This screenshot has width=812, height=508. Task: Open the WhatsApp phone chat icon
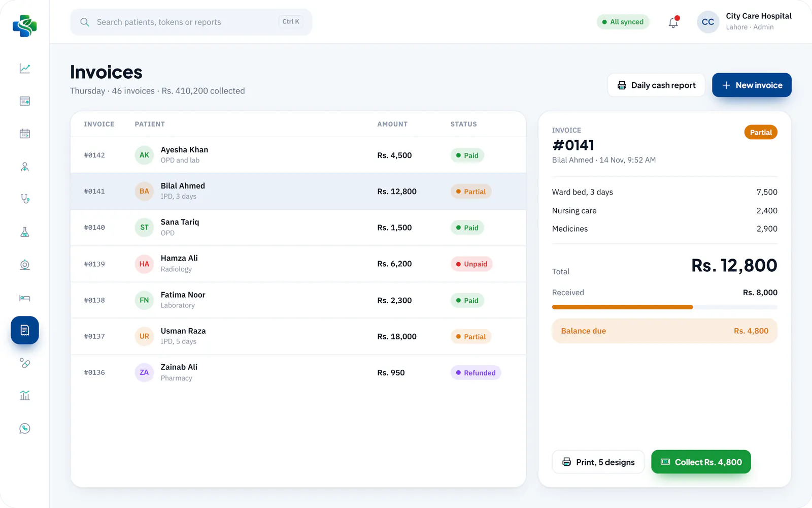click(25, 429)
